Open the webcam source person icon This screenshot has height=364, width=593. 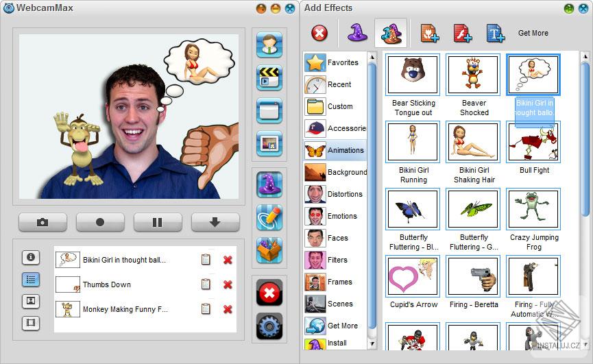tap(269, 45)
